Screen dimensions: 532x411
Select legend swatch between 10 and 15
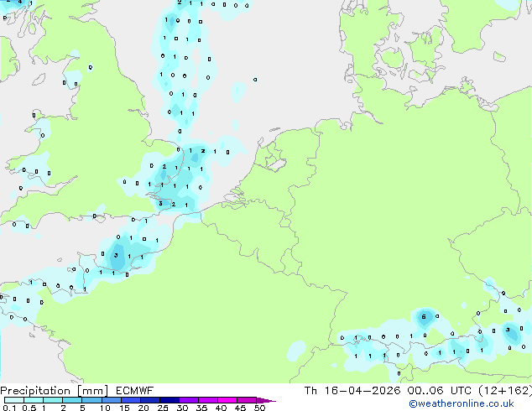[x=111, y=400]
